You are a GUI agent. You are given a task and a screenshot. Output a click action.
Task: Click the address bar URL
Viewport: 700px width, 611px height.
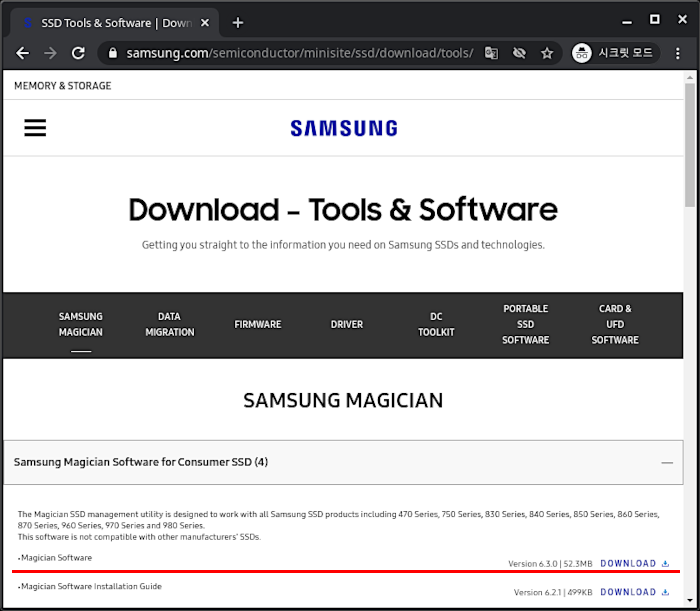click(x=300, y=53)
